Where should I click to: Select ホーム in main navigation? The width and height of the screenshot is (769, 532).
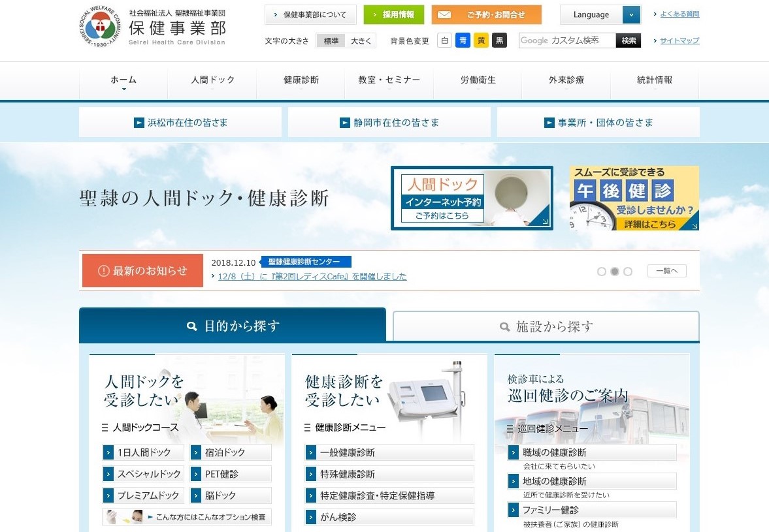point(123,80)
